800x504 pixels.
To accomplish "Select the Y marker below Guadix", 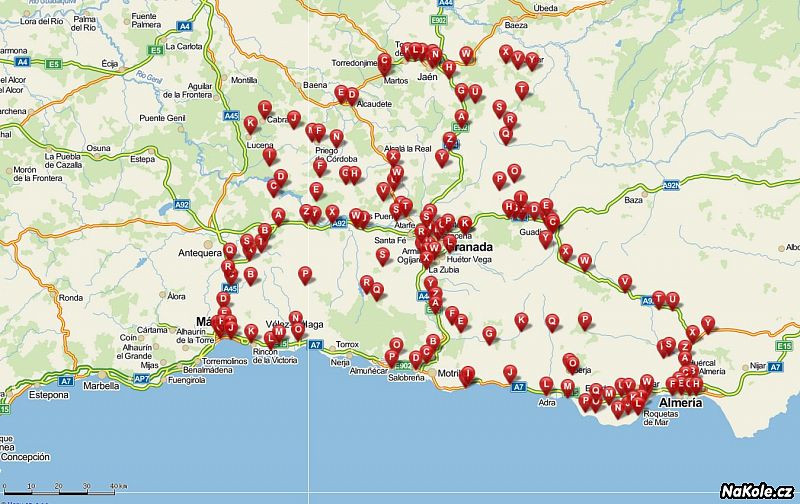I will point(546,239).
